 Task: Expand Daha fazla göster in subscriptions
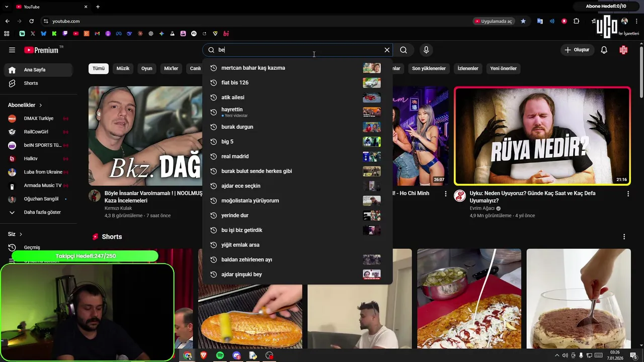38,212
